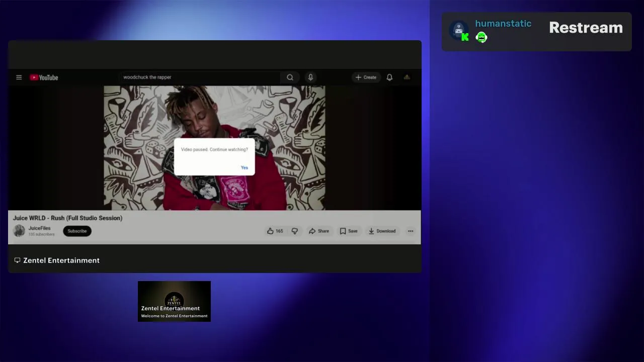Click the monitor icon beside Zentel Entertainment
This screenshot has width=644, height=362.
click(17, 260)
